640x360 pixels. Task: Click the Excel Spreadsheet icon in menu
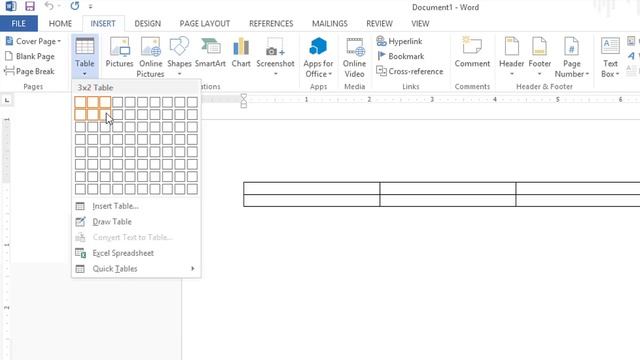point(80,253)
